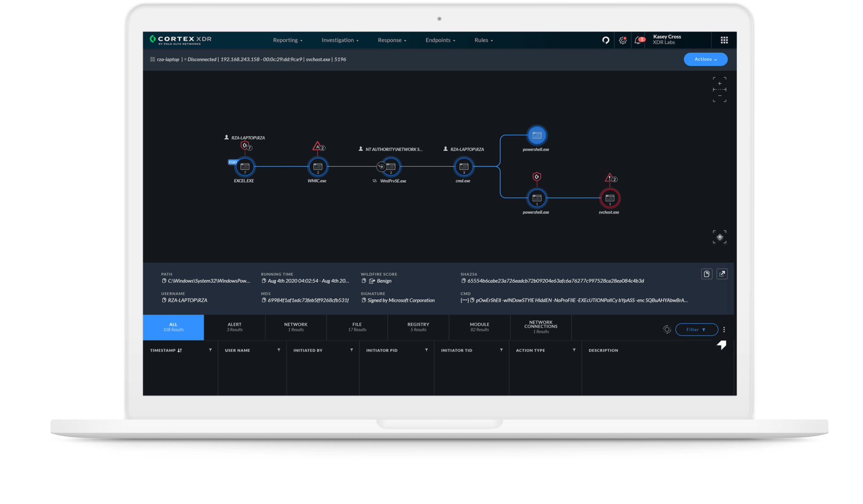Image resolution: width=863 pixels, height=504 pixels.
Task: Select the WMIC.exe process node
Action: click(x=318, y=167)
